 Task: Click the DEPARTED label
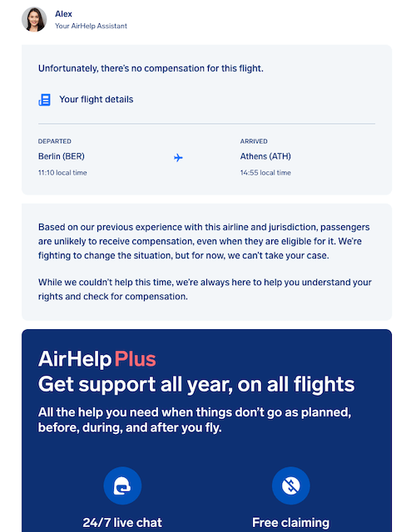click(55, 141)
